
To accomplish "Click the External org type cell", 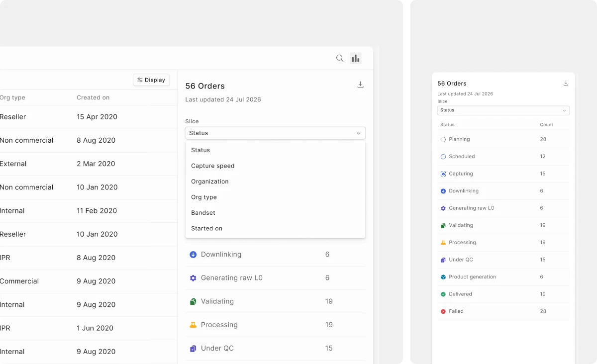I will click(x=13, y=164).
